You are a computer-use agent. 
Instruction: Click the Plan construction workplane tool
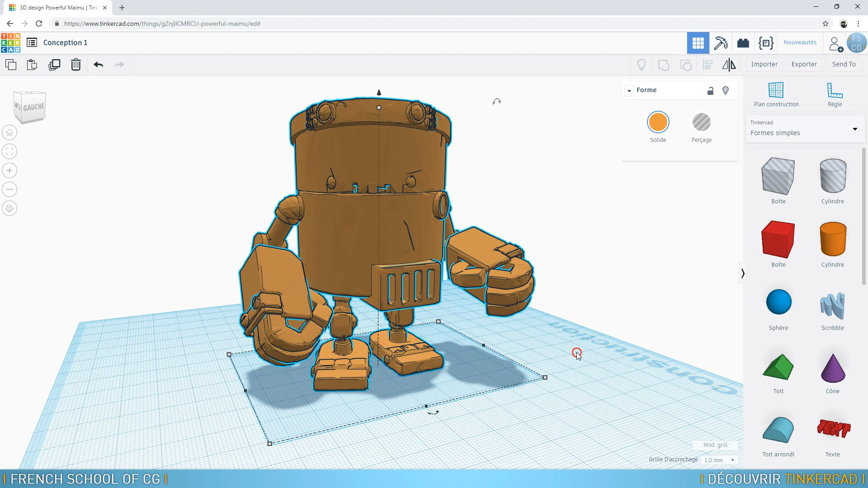(776, 94)
